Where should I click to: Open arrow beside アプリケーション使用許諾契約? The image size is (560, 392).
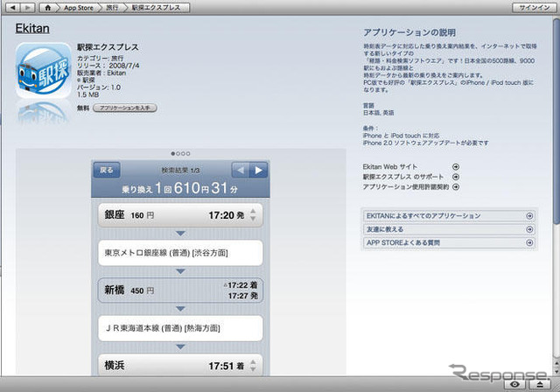[x=456, y=186]
